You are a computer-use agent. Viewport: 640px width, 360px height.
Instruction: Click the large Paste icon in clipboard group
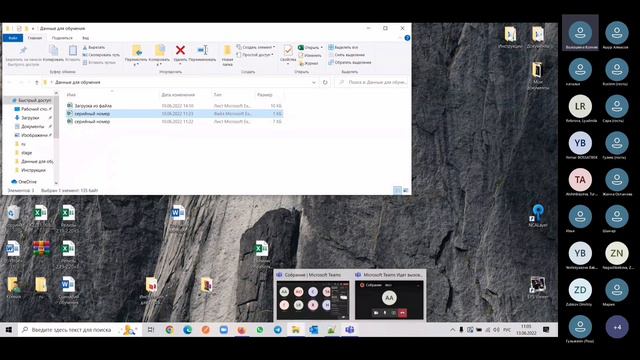point(73,50)
